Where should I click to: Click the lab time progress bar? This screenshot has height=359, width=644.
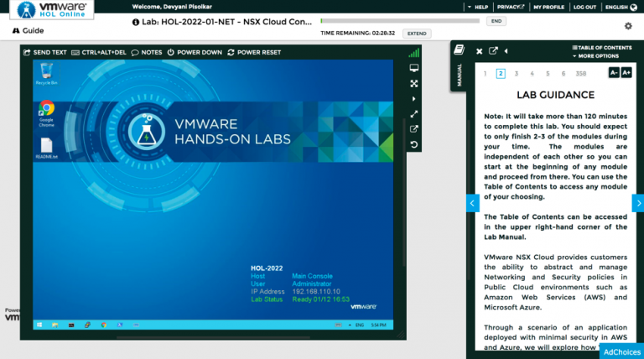[x=400, y=20]
